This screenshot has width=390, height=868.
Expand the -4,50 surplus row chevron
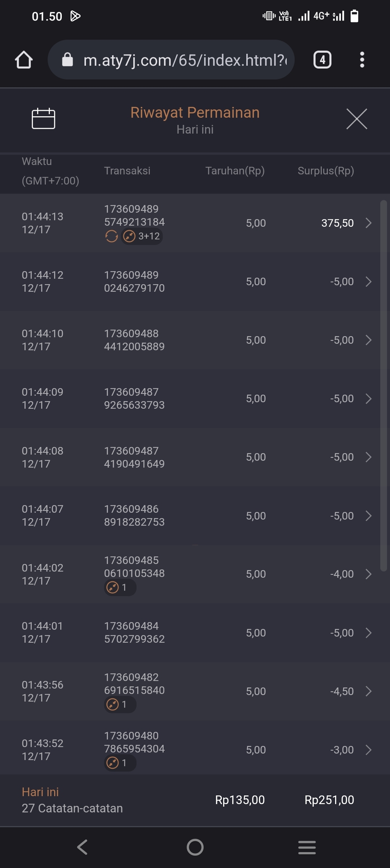(x=368, y=691)
